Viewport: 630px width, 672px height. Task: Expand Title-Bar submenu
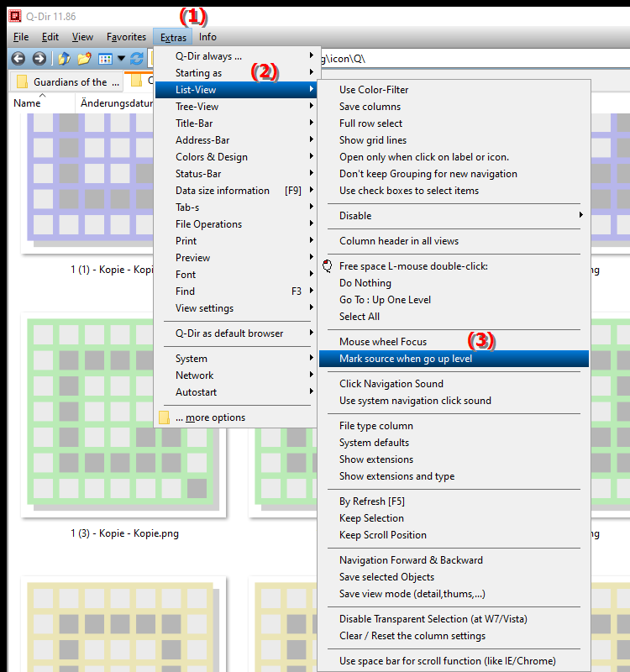237,123
